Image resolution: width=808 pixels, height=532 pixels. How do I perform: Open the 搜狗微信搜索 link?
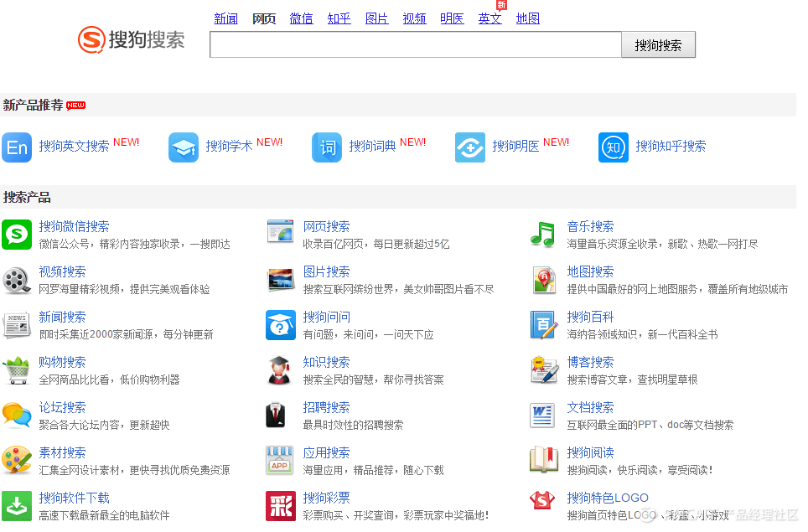(x=74, y=226)
